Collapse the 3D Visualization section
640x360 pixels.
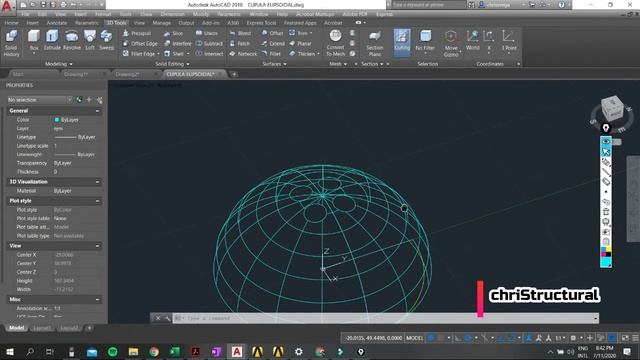pos(97,182)
